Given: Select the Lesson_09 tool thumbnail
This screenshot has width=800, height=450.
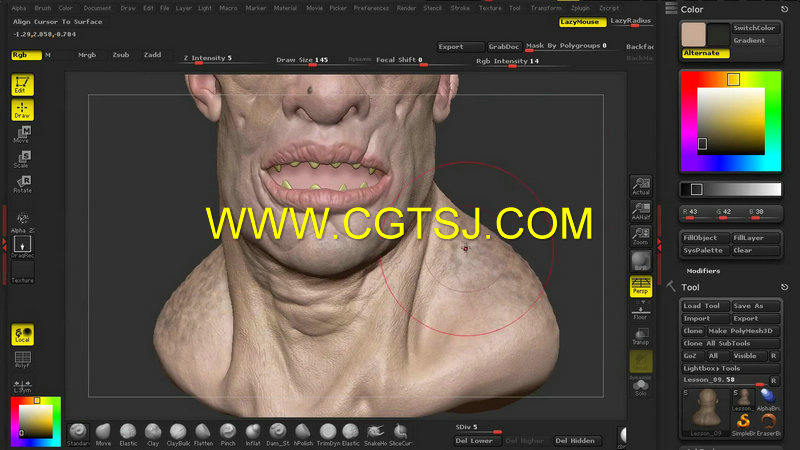Looking at the screenshot, I should click(x=706, y=412).
